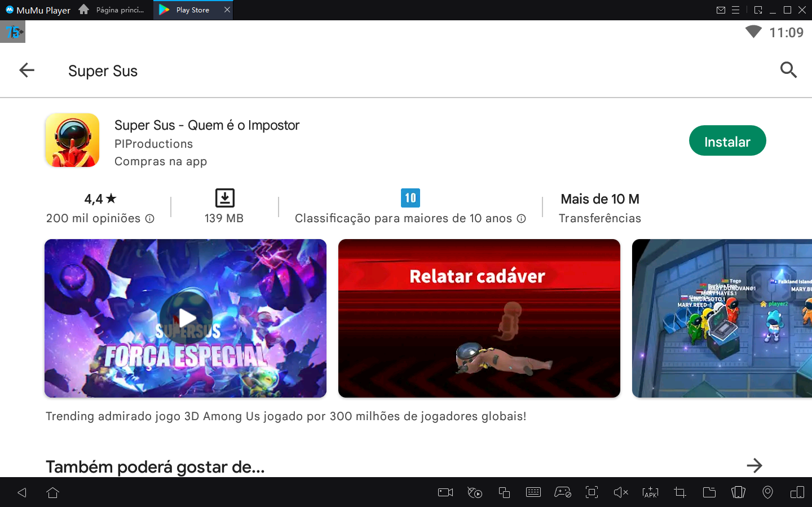Select the shake device icon
Viewport: 812px width, 507px height.
[x=738, y=492]
